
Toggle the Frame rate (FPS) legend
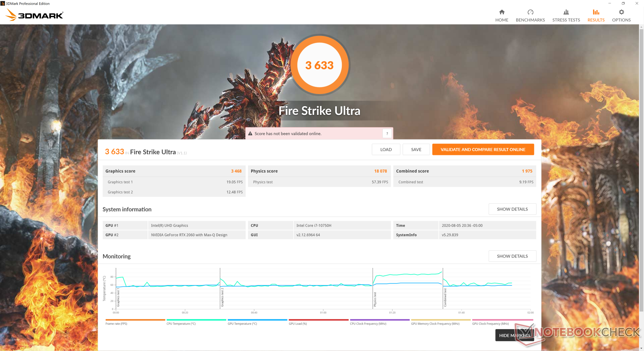pos(116,323)
